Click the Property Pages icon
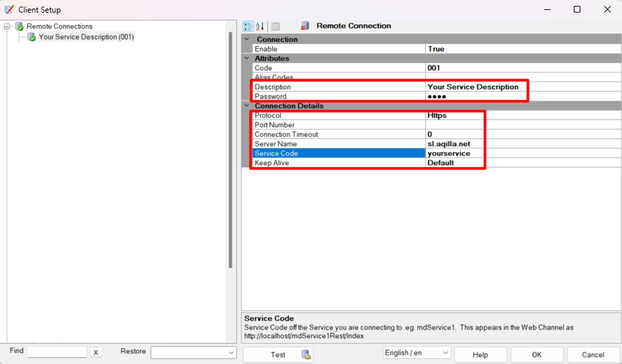The image size is (622, 364). pyautogui.click(x=275, y=26)
